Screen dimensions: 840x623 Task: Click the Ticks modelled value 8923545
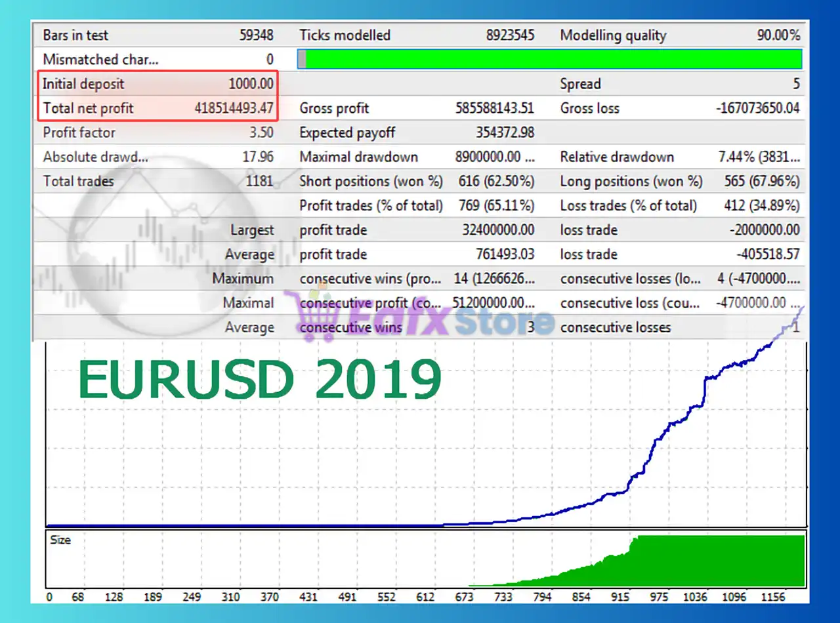510,35
